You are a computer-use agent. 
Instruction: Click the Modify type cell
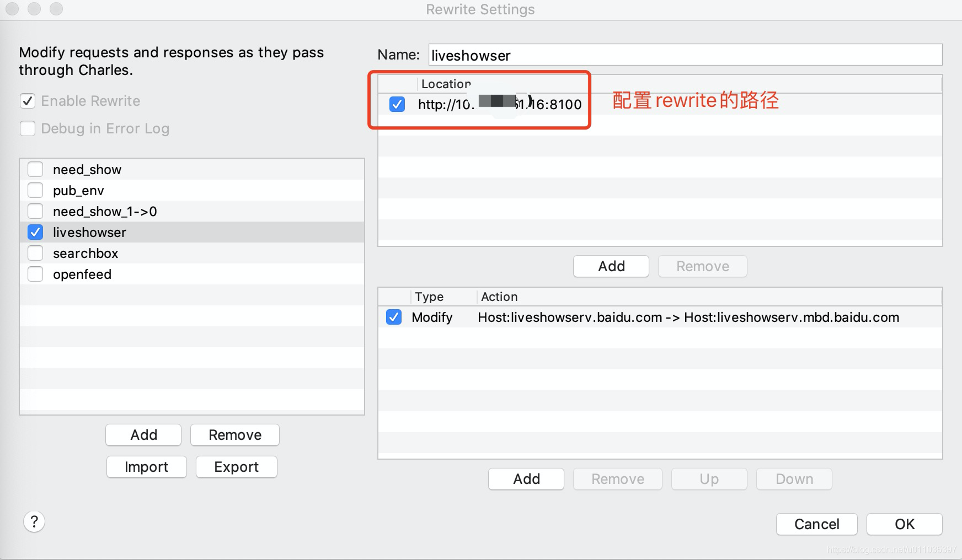click(432, 317)
